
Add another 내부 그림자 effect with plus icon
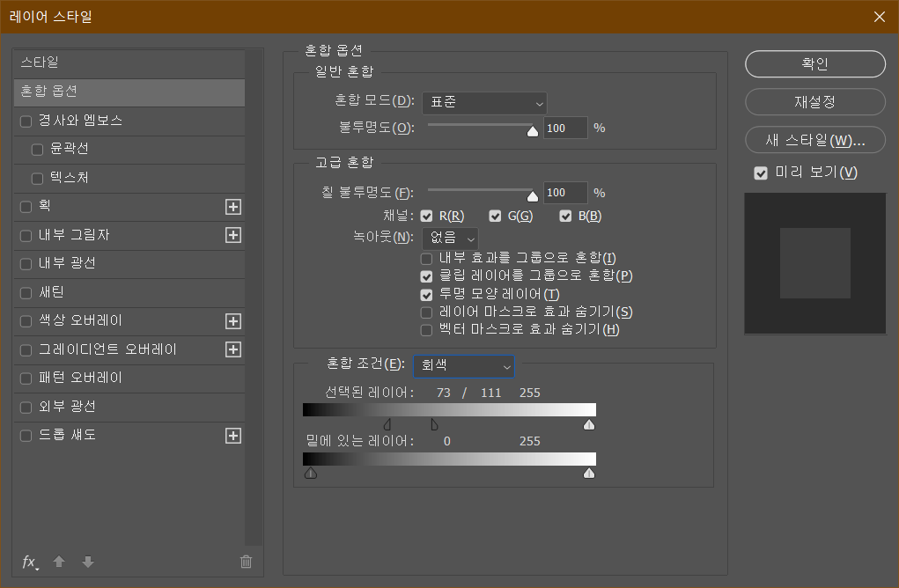coord(232,235)
